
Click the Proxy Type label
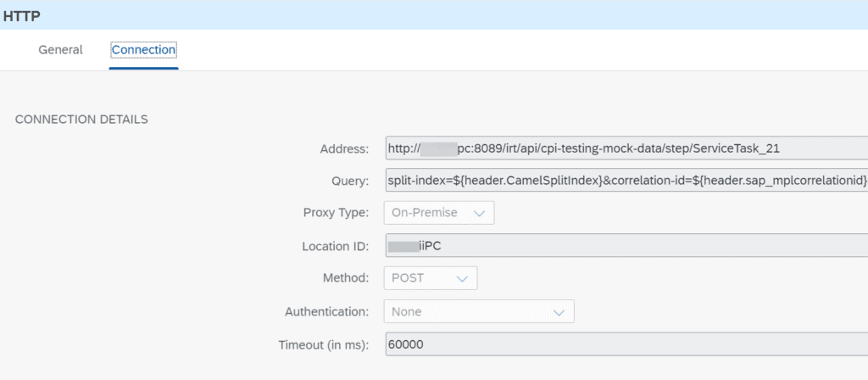(336, 213)
